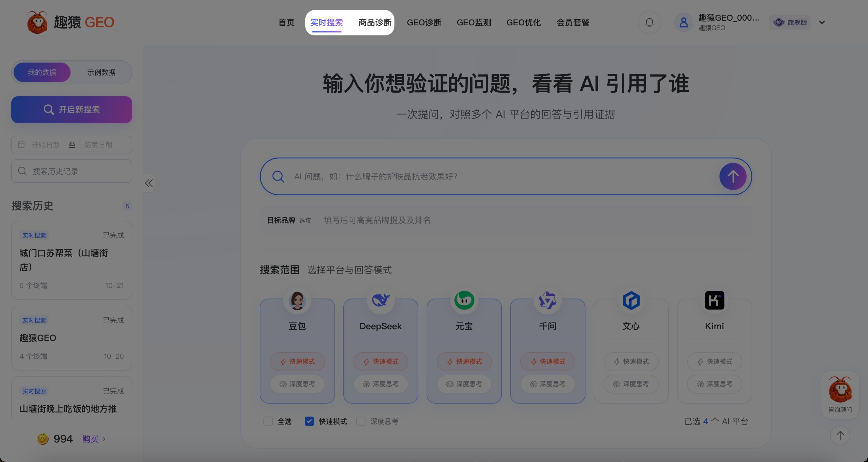Image resolution: width=868 pixels, height=462 pixels.
Task: Check the 深度思考 checkbox below platforms
Action: pos(361,421)
